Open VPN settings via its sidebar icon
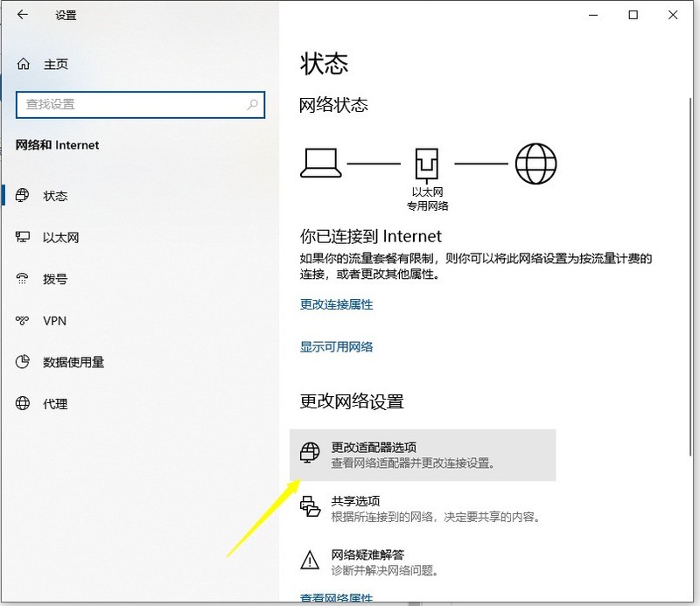Image resolution: width=700 pixels, height=606 pixels. (x=24, y=321)
